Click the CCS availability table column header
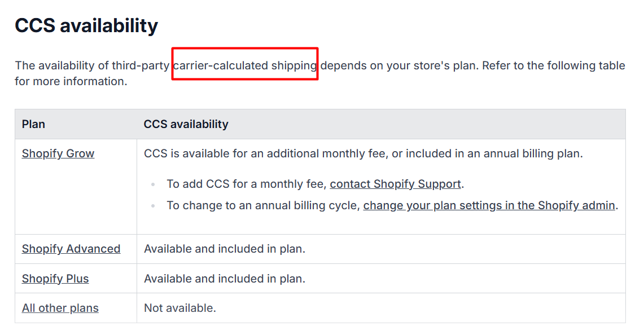This screenshot has height=335, width=644. [x=186, y=124]
